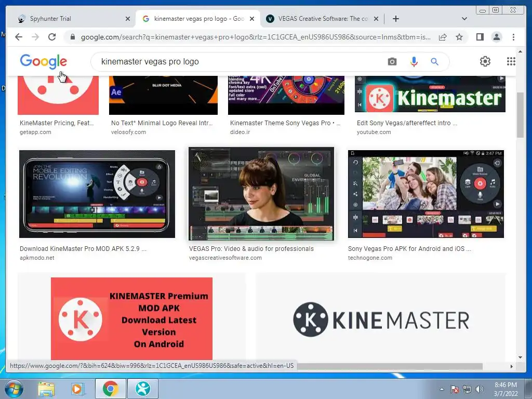The image size is (532, 399).
Task: Expand the tab search chevron
Action: (464, 19)
